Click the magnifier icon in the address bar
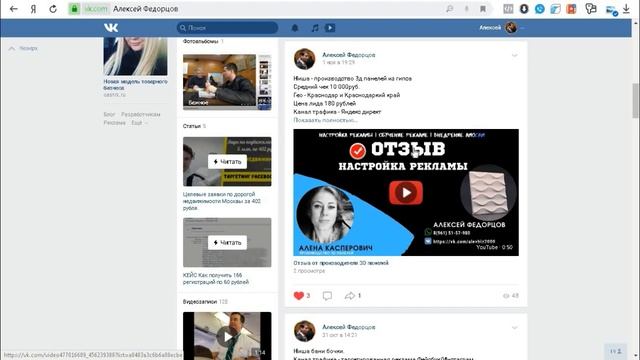The image size is (640, 360). pyautogui.click(x=449, y=9)
